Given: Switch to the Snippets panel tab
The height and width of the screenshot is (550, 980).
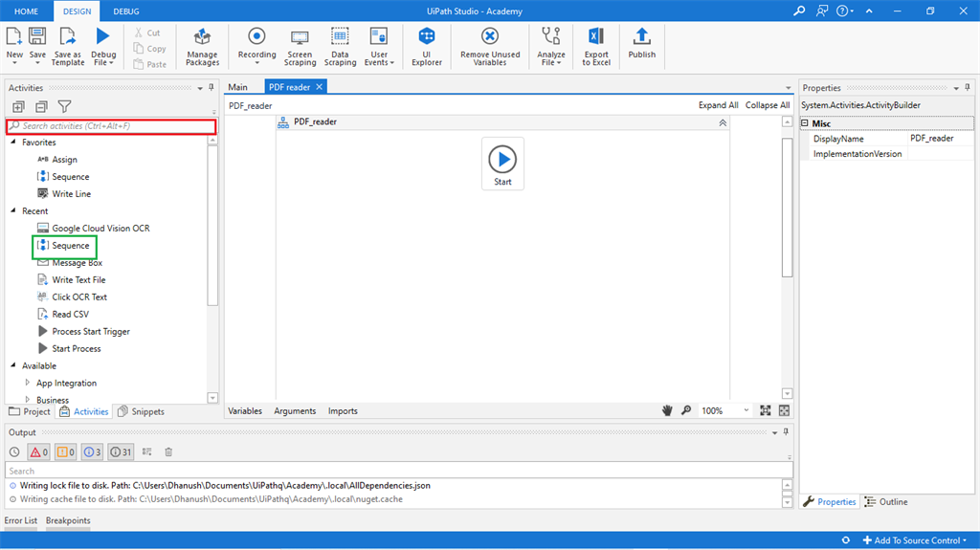Looking at the screenshot, I should point(142,411).
